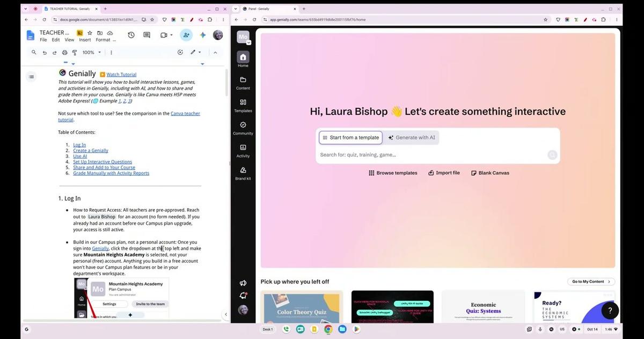Open Templates in the Genially sidebar
644x339 pixels.
(243, 105)
